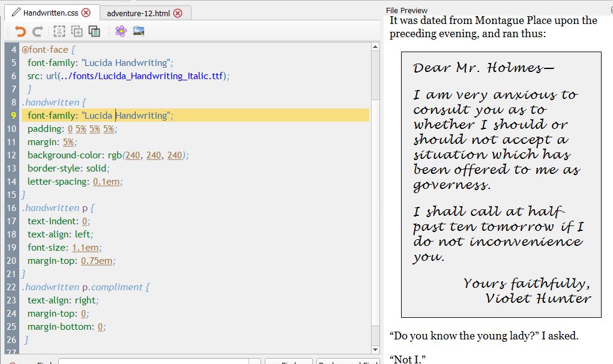Select the Handwritten.css tab
This screenshot has height=364, width=613.
[x=51, y=13]
